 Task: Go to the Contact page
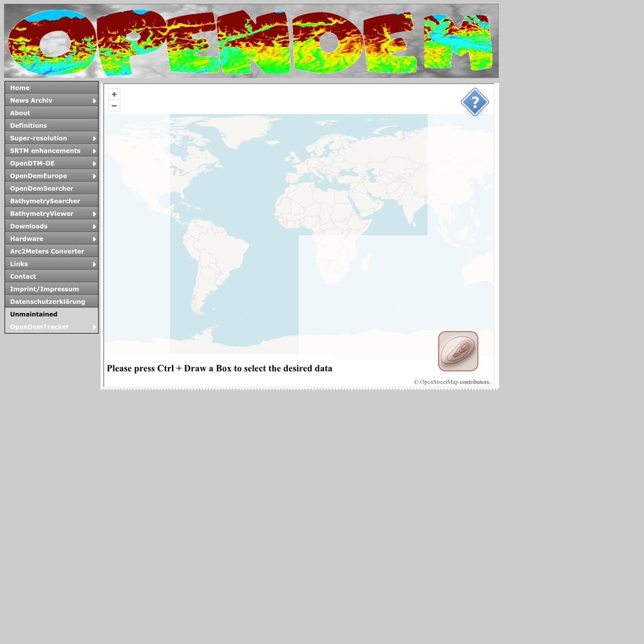tap(52, 276)
